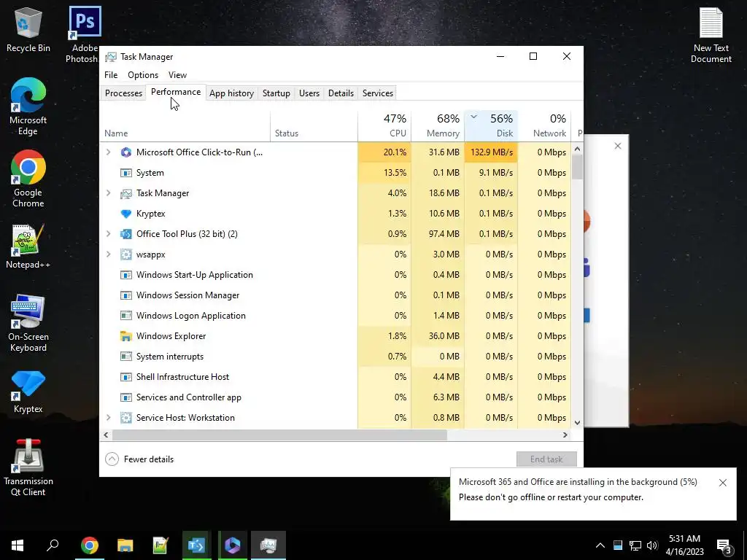Image resolution: width=747 pixels, height=560 pixels.
Task: Switch to Microsoft 365 taskbar button
Action: 232,545
